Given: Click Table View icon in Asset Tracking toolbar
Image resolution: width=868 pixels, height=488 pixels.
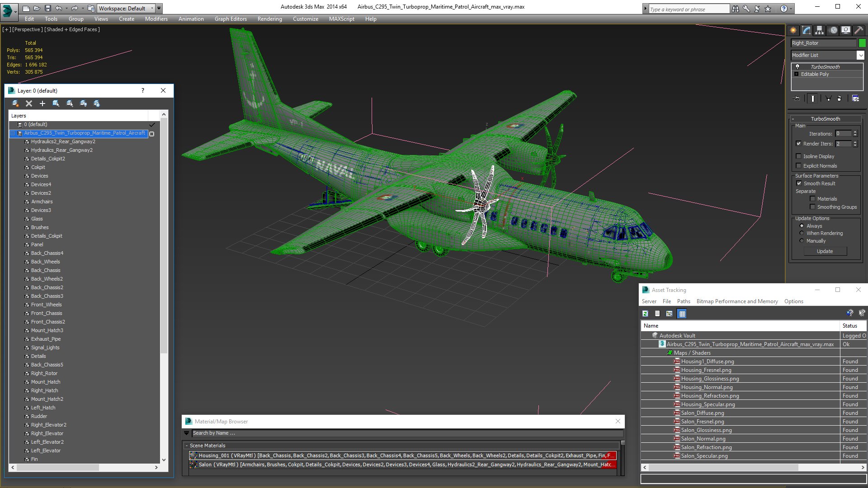Looking at the screenshot, I should 682,314.
